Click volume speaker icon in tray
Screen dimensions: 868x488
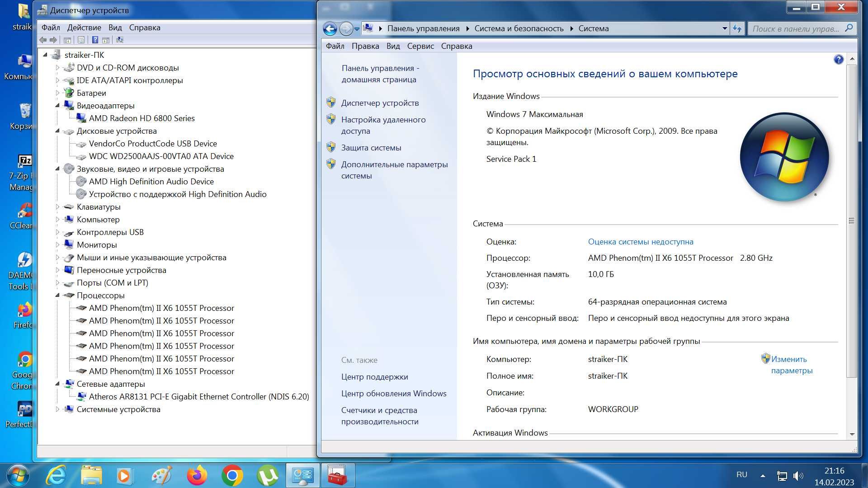click(x=799, y=476)
